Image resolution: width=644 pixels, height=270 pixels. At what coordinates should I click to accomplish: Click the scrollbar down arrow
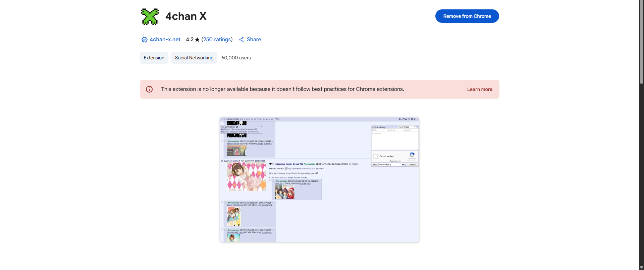[x=641, y=268]
